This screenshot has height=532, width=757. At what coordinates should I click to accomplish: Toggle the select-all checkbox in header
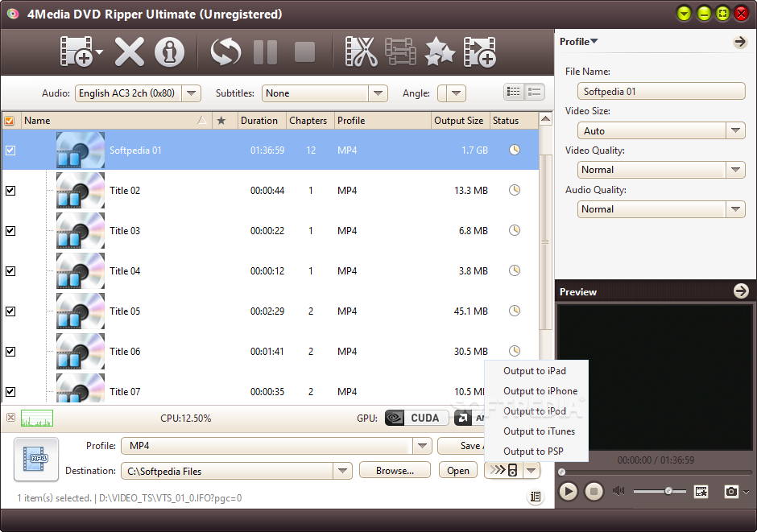10,121
